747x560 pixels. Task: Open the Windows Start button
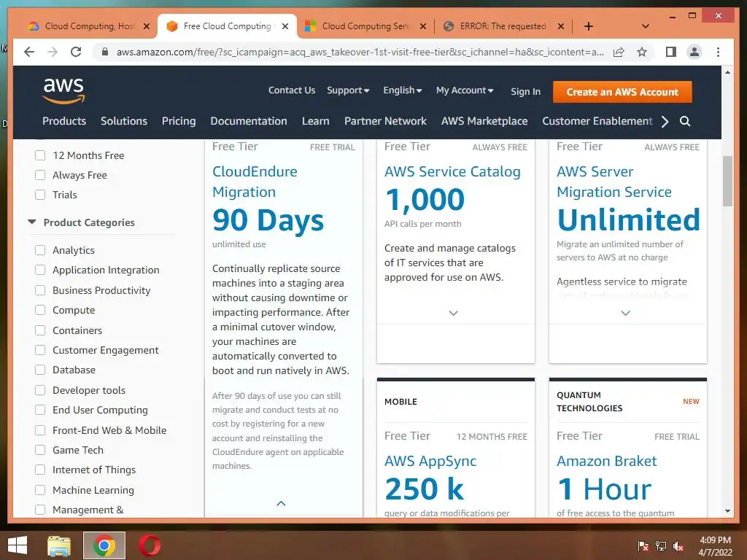(18, 545)
